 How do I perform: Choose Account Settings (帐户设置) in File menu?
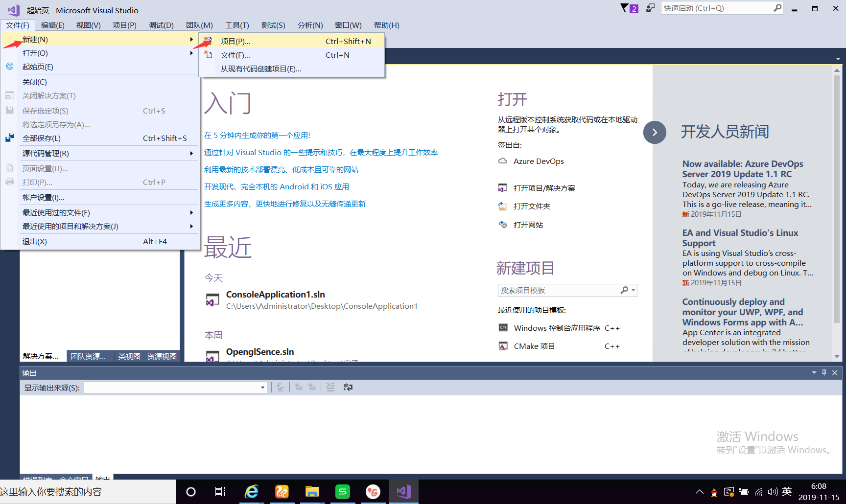point(100,197)
